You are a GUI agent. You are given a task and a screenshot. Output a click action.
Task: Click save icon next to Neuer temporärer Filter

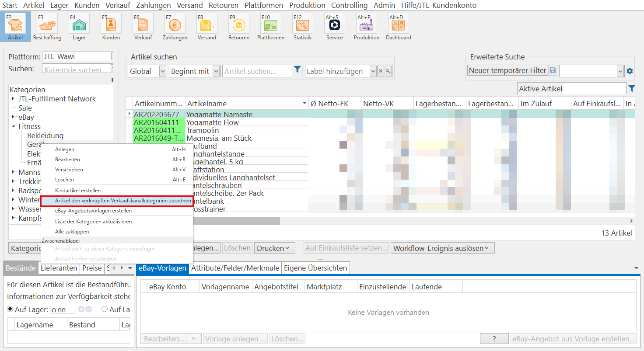(x=553, y=71)
